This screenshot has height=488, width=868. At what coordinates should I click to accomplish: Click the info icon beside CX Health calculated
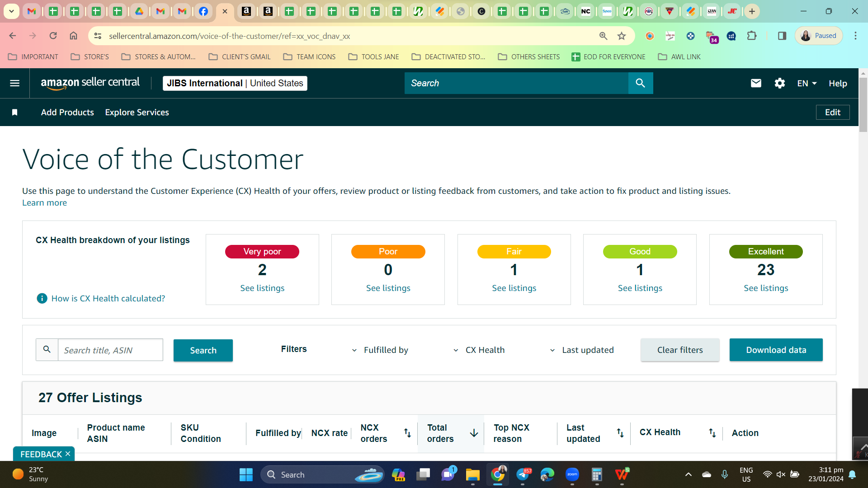pos(42,298)
